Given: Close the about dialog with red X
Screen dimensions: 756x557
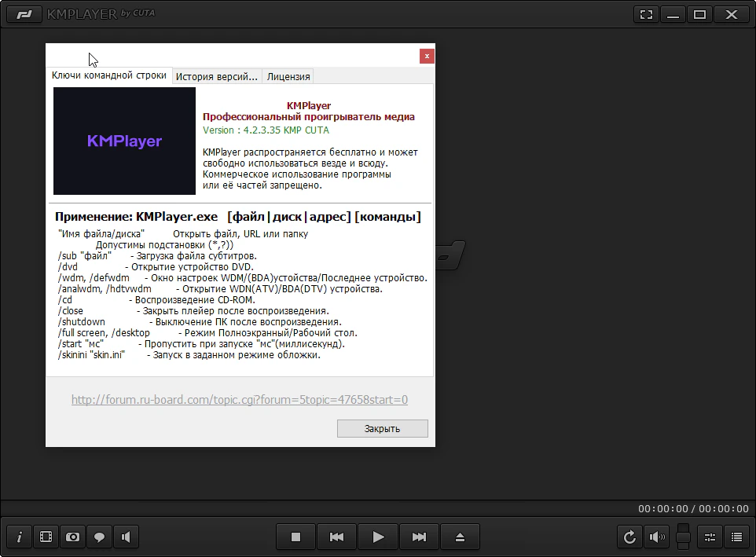Looking at the screenshot, I should pos(427,57).
